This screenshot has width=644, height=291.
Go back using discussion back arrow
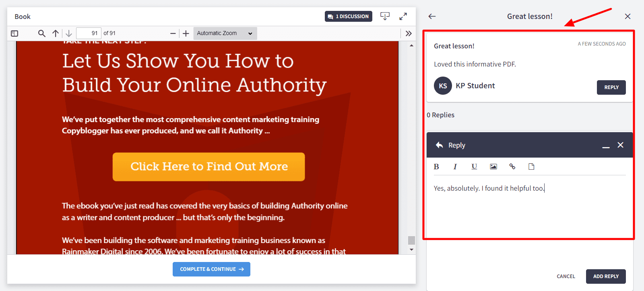coord(432,16)
